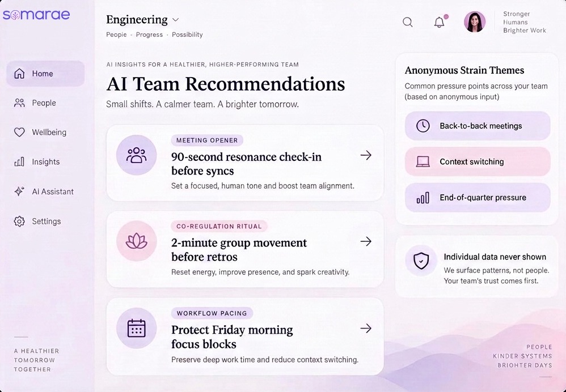The image size is (566, 392).
Task: Click 'Possibility' under Engineering
Action: point(187,35)
